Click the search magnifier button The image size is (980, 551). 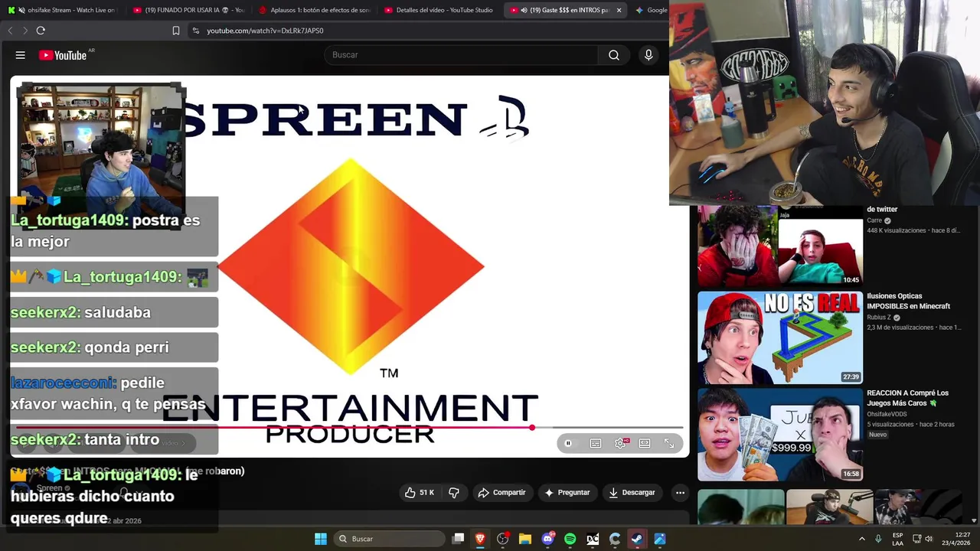pos(614,55)
